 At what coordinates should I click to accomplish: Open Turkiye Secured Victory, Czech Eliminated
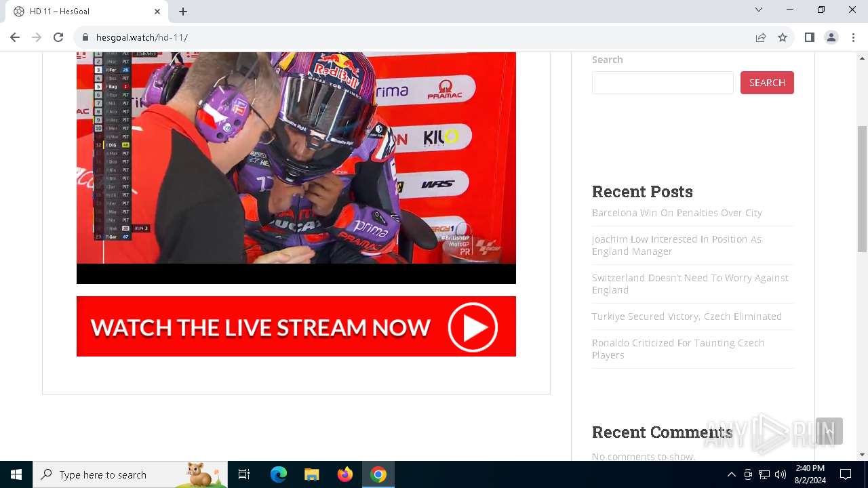(687, 317)
